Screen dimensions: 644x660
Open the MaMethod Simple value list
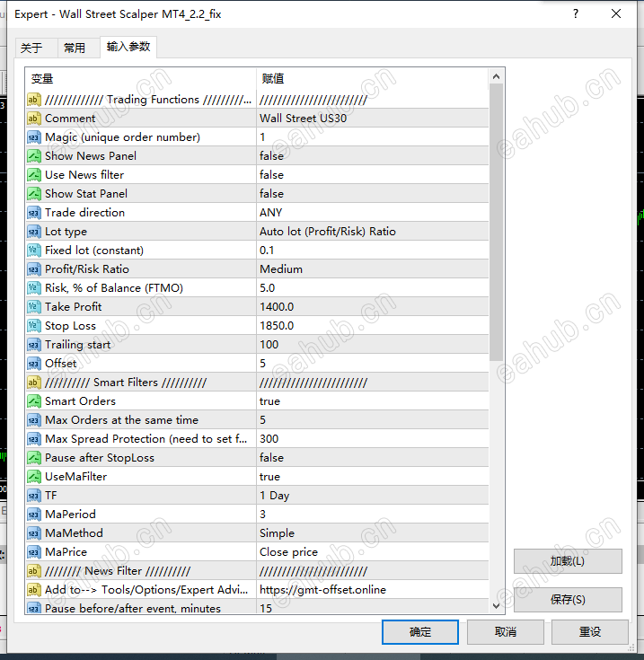[x=373, y=533]
